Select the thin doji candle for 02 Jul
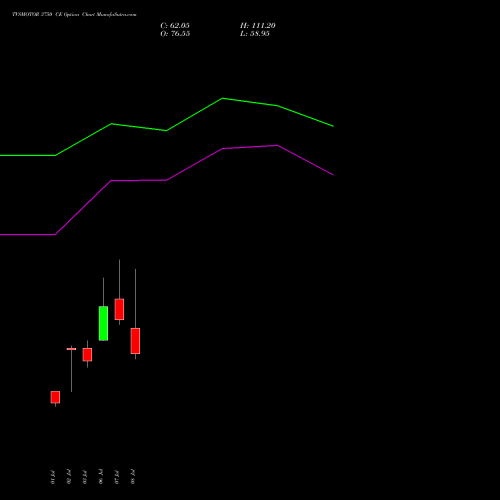 (71, 349)
